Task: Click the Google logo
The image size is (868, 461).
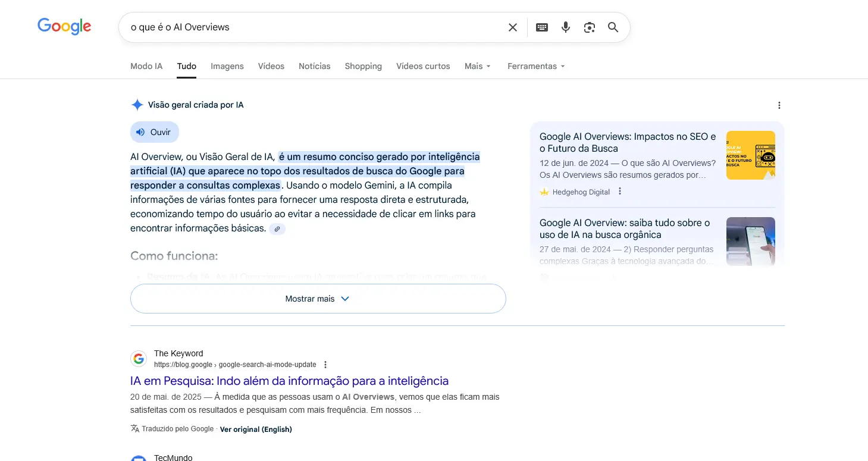Action: [64, 26]
